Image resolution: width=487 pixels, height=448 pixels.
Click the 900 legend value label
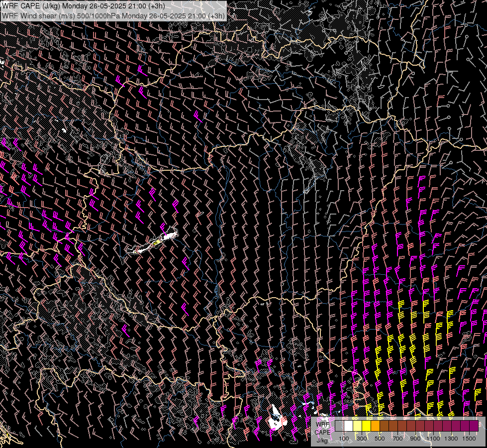[415, 439]
